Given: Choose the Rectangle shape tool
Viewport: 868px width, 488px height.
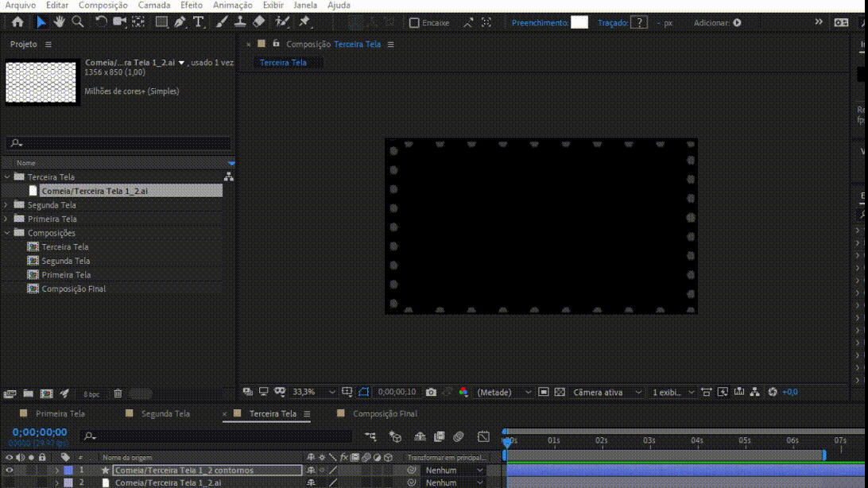Looking at the screenshot, I should [x=161, y=22].
